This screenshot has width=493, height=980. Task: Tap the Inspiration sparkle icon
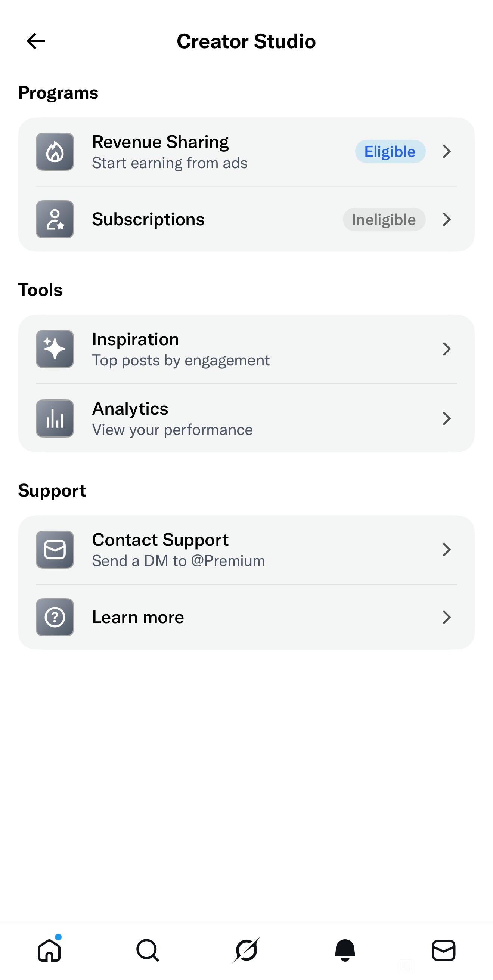(55, 349)
